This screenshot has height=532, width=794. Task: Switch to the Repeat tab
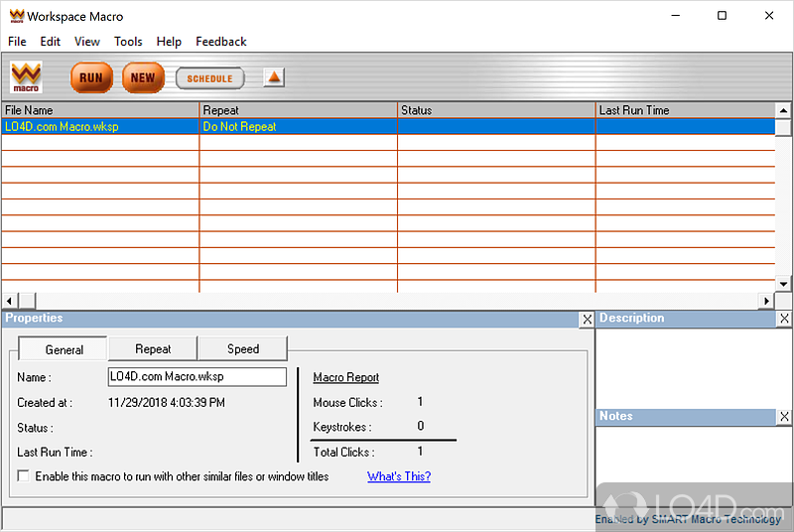[x=153, y=349]
